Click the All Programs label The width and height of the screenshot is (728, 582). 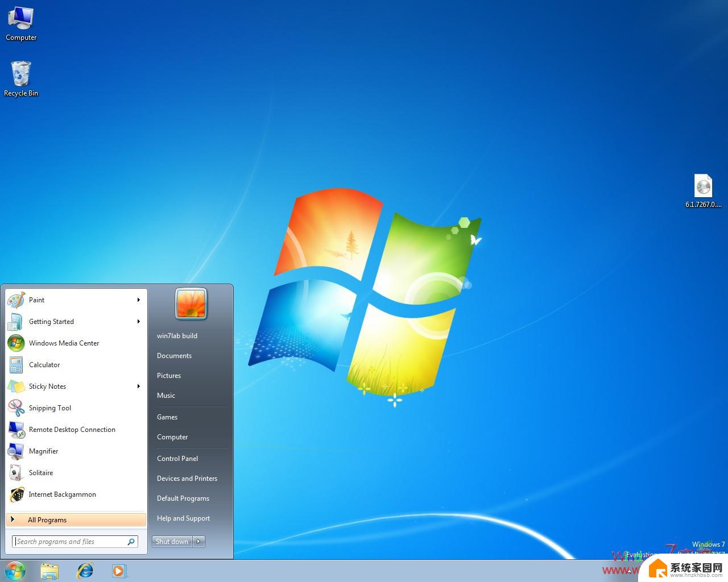click(x=47, y=520)
